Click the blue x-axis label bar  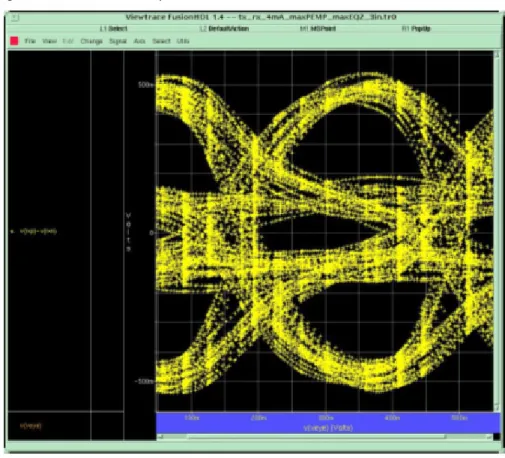click(x=328, y=423)
